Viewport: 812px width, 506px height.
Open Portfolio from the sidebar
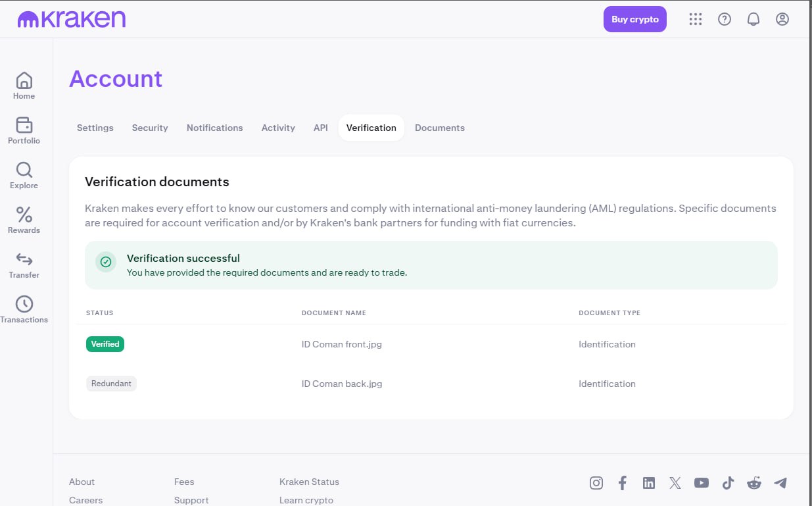tap(24, 130)
